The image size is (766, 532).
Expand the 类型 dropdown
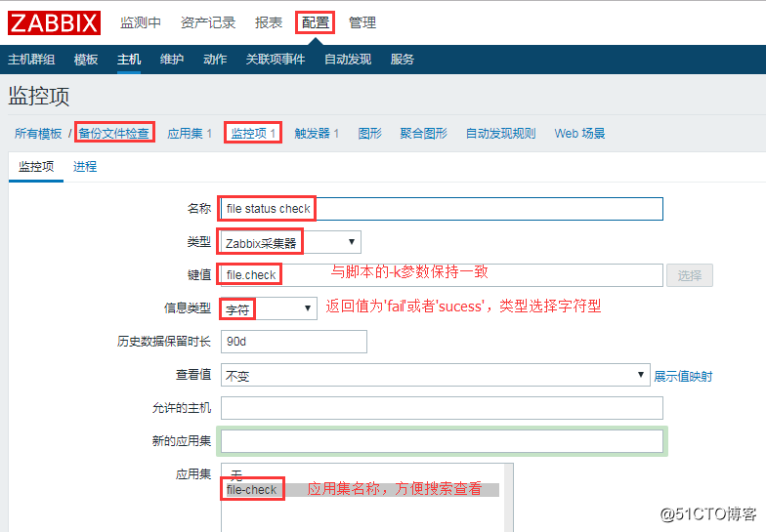coord(291,242)
